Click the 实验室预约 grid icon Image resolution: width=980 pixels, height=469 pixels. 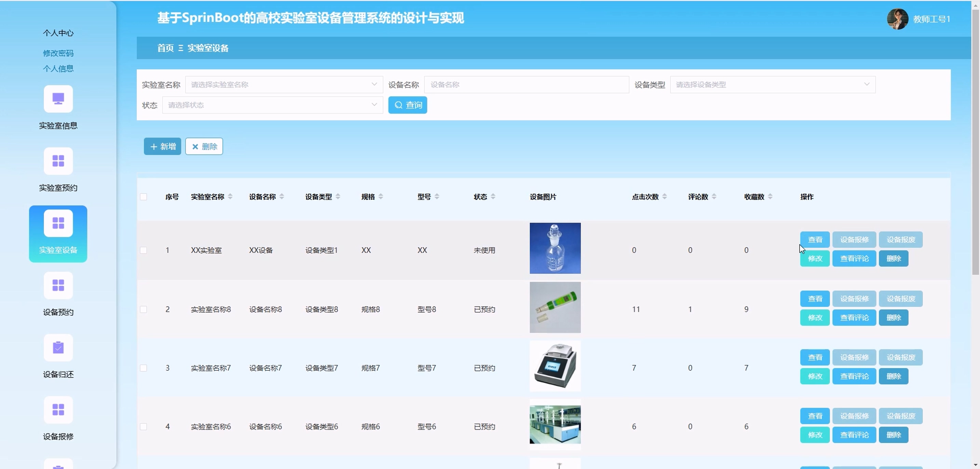tap(58, 161)
